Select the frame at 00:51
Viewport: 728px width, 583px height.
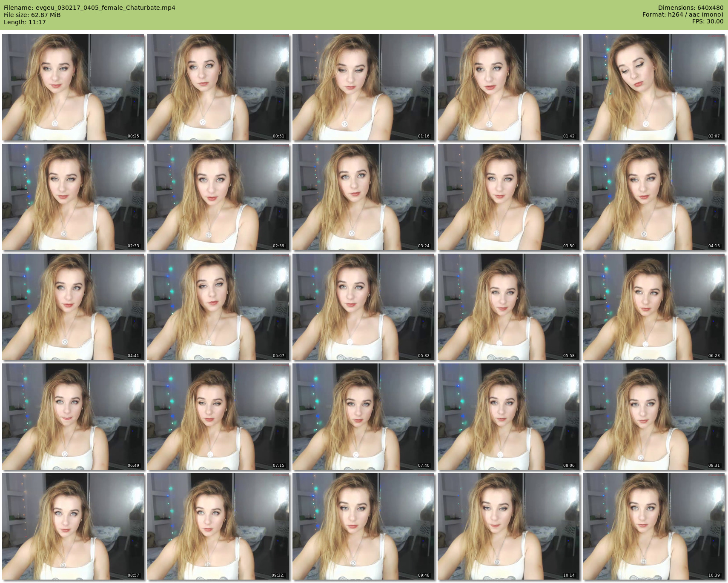[218, 87]
